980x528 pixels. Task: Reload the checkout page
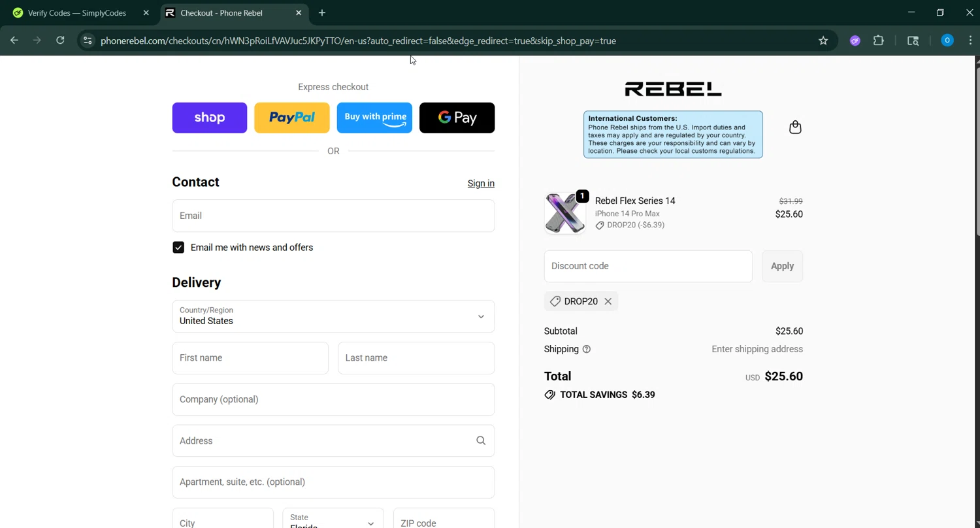[x=60, y=41]
